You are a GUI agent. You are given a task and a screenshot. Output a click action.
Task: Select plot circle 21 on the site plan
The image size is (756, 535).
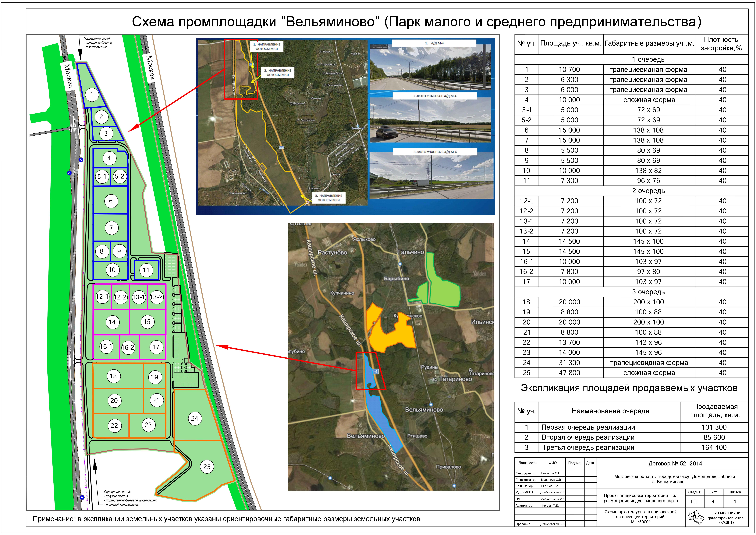pos(157,400)
